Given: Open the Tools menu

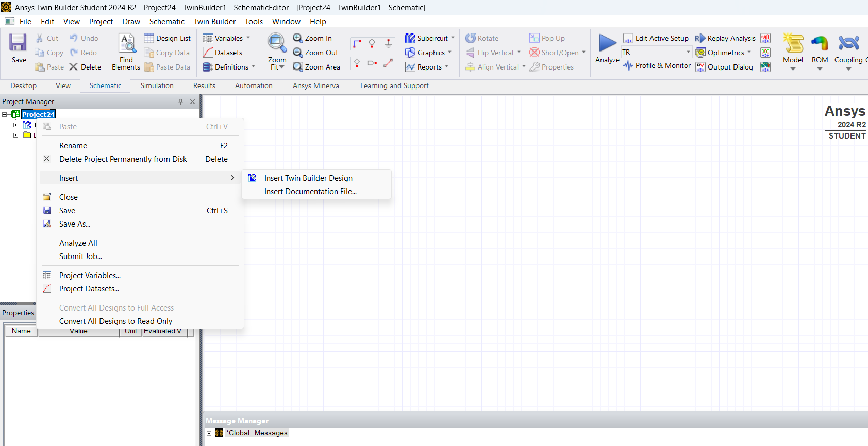Looking at the screenshot, I should click(x=254, y=22).
